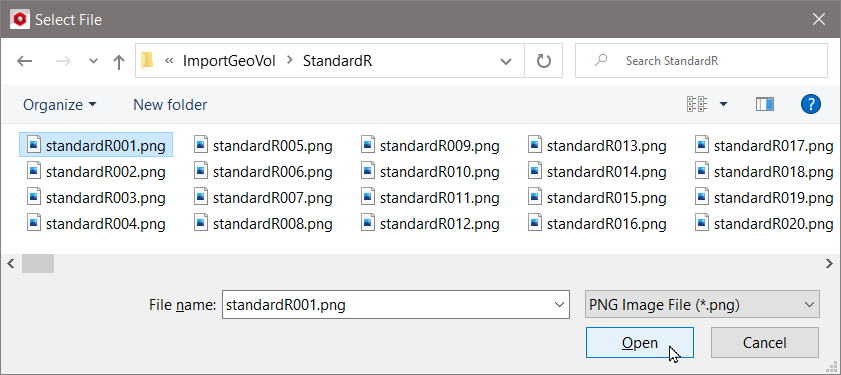Viewport: 841px width, 375px height.
Task: Open the view options dropdown arrow
Action: click(x=723, y=104)
